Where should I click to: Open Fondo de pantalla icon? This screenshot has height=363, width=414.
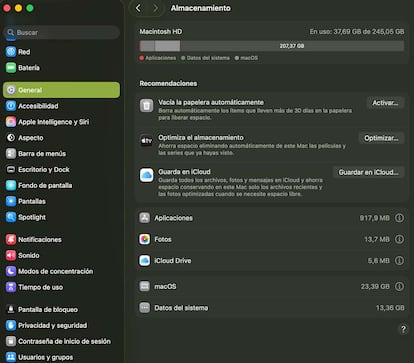click(x=11, y=185)
